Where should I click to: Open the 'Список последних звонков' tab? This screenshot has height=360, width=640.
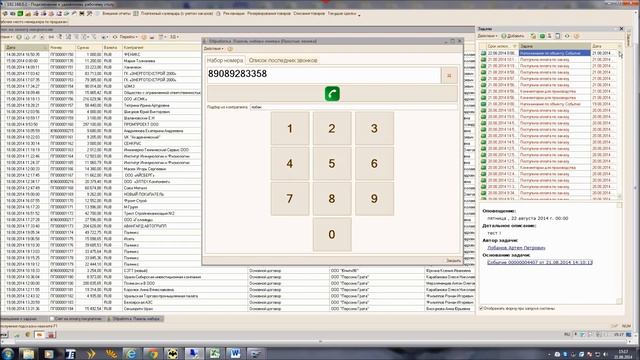click(x=283, y=60)
